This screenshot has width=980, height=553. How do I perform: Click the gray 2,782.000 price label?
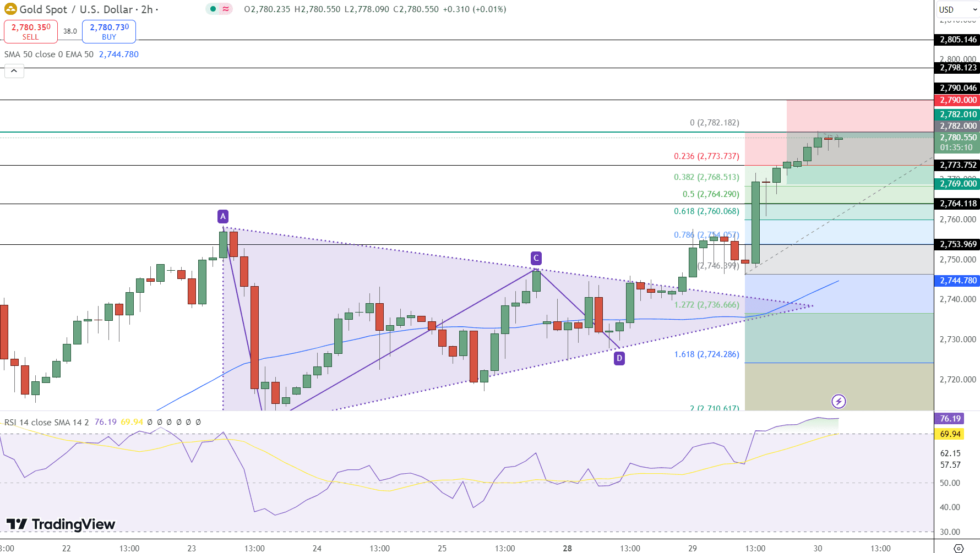[958, 126]
